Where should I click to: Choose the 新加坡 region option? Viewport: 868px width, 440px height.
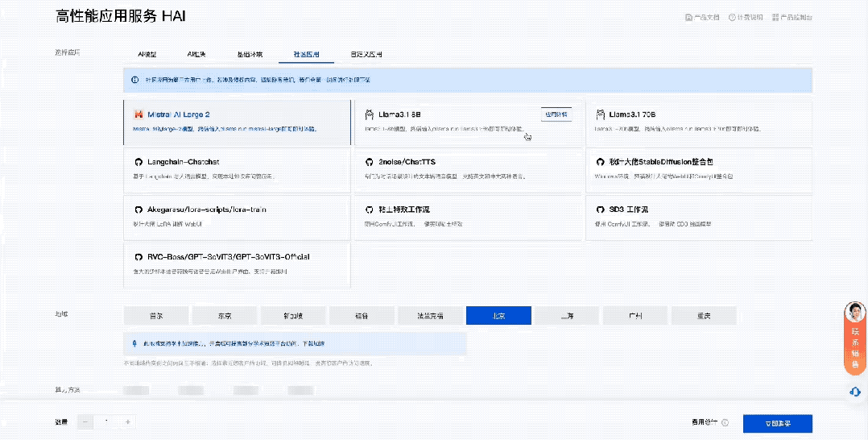293,315
